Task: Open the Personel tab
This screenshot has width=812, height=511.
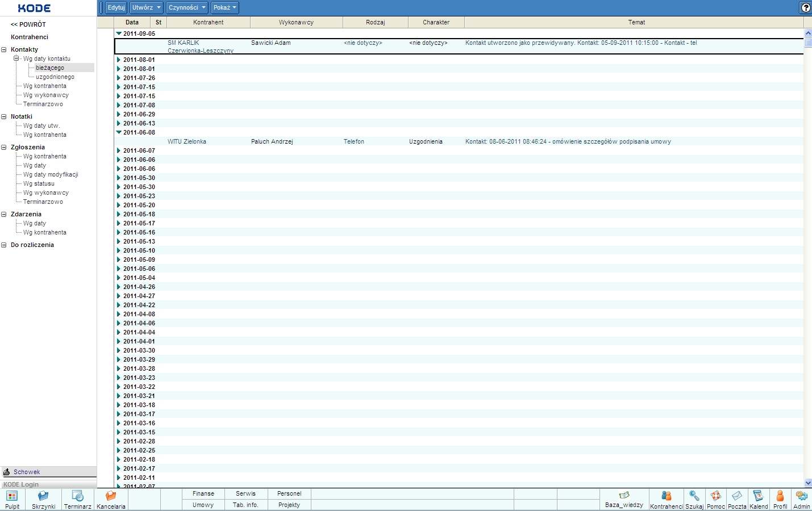Action: [289, 494]
